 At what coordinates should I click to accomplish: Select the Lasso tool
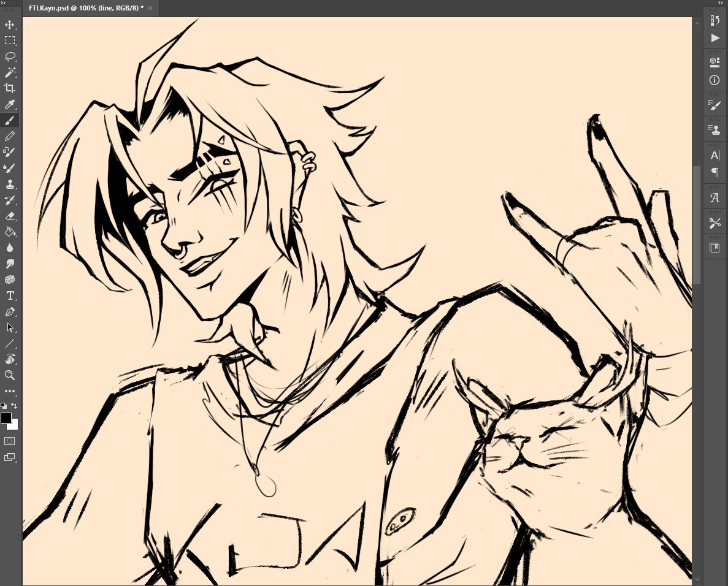(x=10, y=56)
